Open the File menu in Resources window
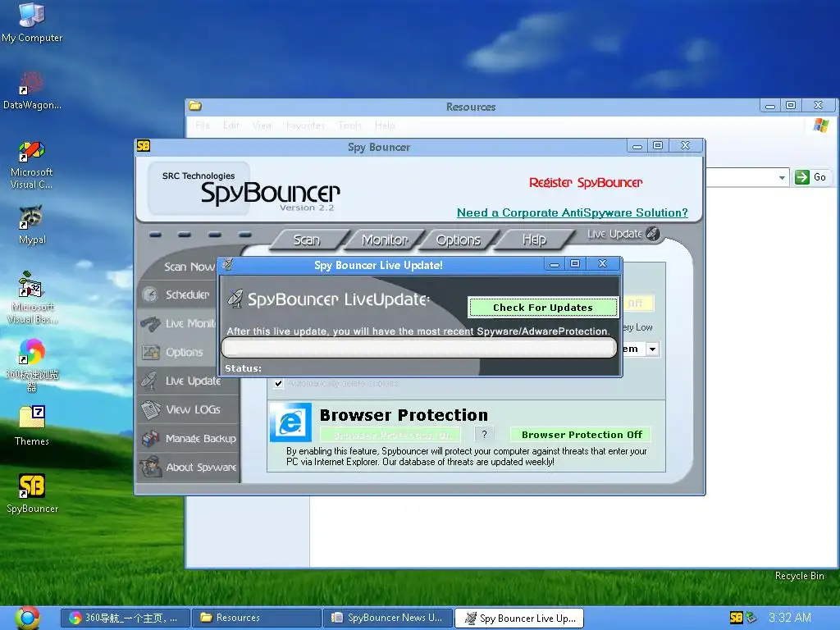840x630 pixels. (x=203, y=126)
